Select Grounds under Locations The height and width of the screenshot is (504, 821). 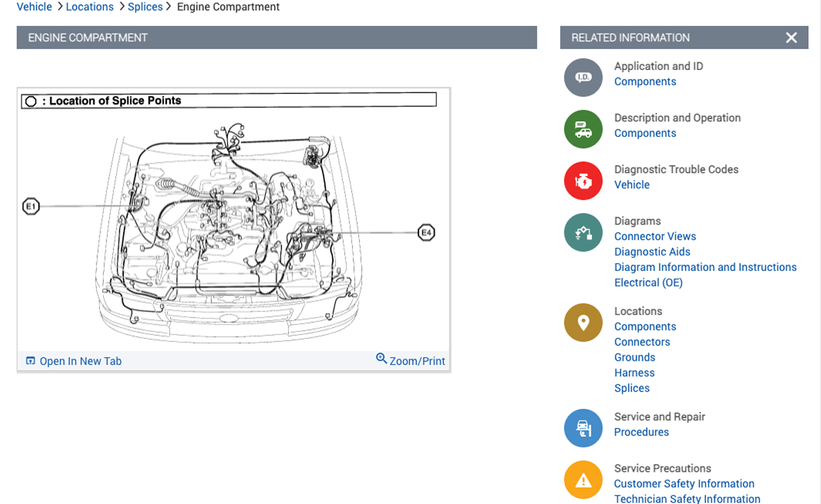tap(635, 358)
